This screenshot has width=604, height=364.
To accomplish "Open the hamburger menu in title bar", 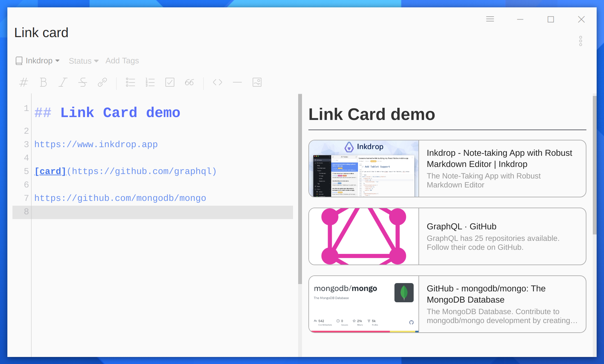I will (x=490, y=19).
